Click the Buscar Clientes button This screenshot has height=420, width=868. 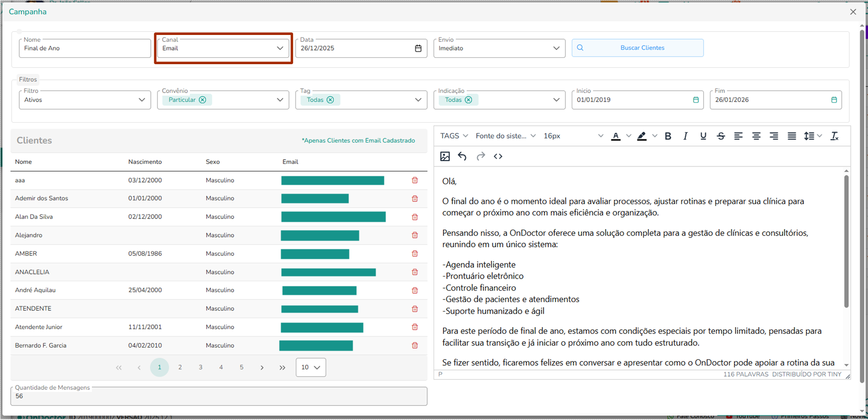[x=637, y=48]
